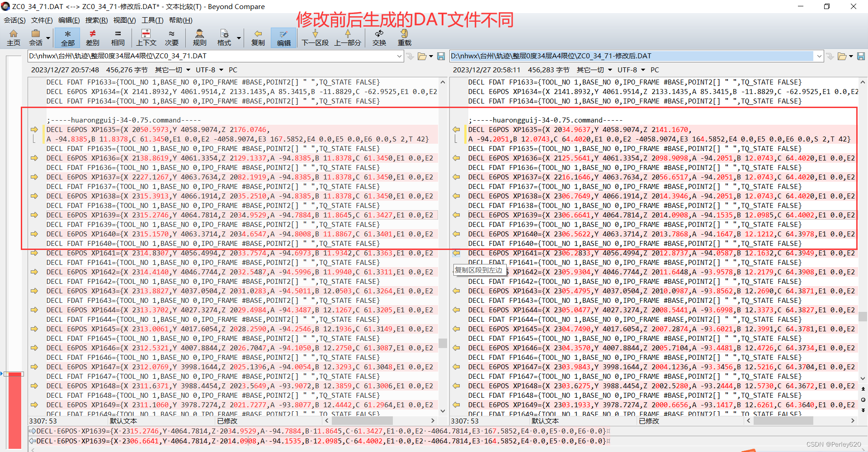Open right pane UTF-8 encoding dropdown

tap(631, 70)
